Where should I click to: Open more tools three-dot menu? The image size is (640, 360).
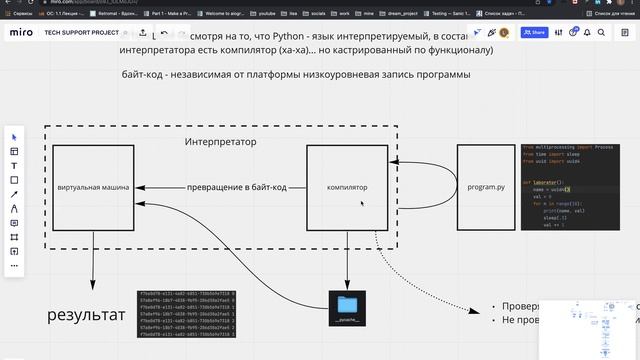14,266
